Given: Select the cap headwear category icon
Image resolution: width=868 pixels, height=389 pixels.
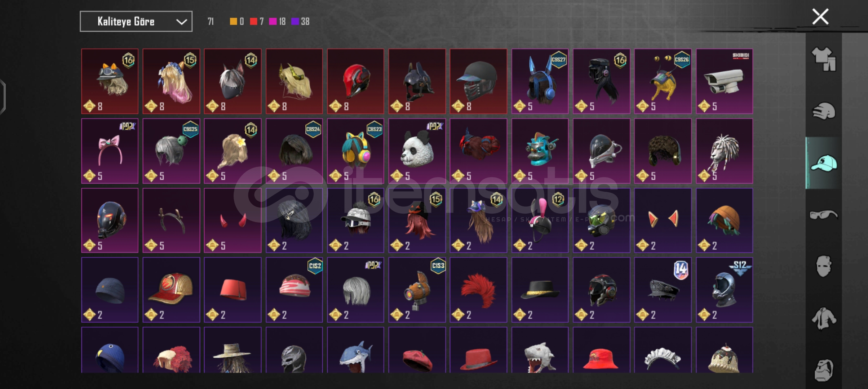Looking at the screenshot, I should point(823,163).
